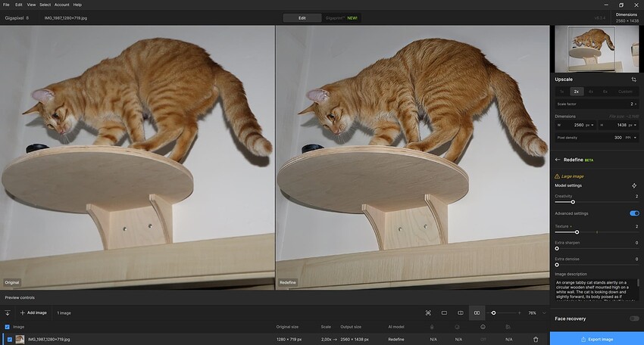Open the File menu
Screen dimensions: 644x345
6,5
